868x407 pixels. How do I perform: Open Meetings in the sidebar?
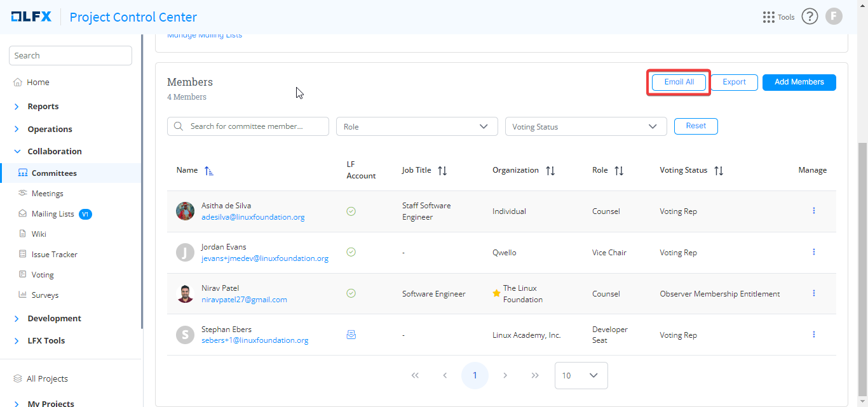point(47,194)
